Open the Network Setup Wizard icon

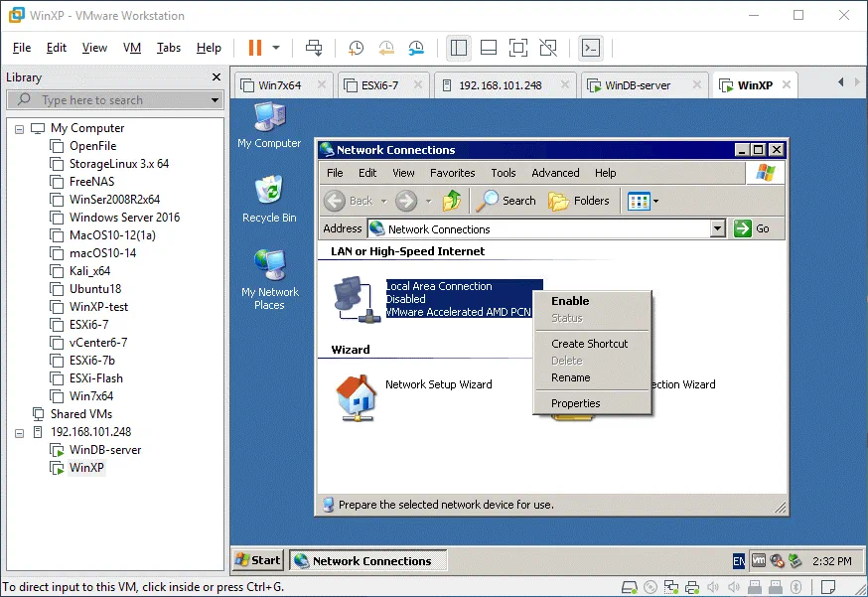coord(355,394)
